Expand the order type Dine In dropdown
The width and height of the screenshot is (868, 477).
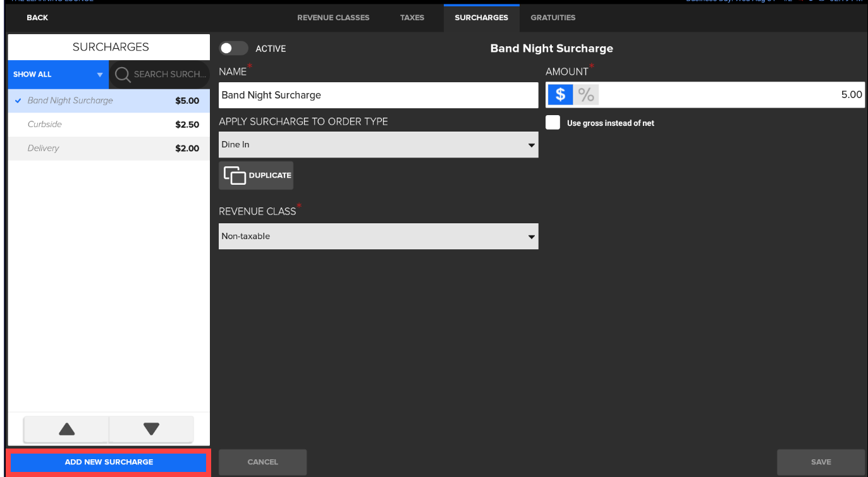pos(378,145)
